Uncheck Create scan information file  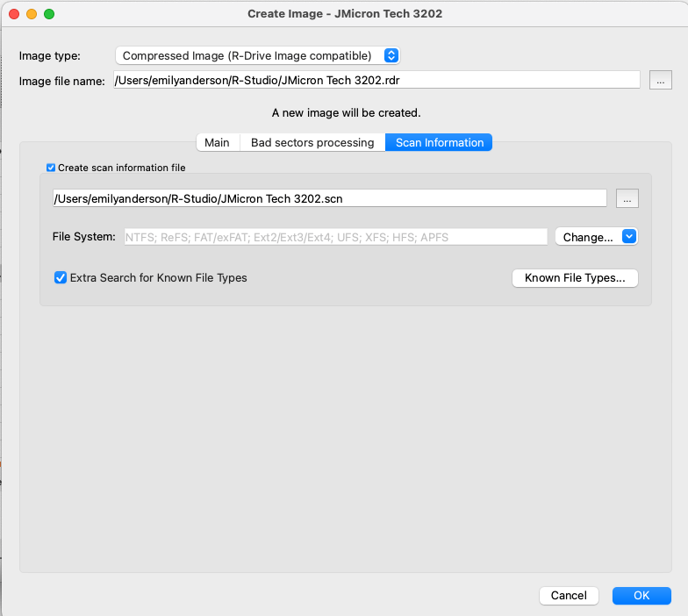point(51,168)
